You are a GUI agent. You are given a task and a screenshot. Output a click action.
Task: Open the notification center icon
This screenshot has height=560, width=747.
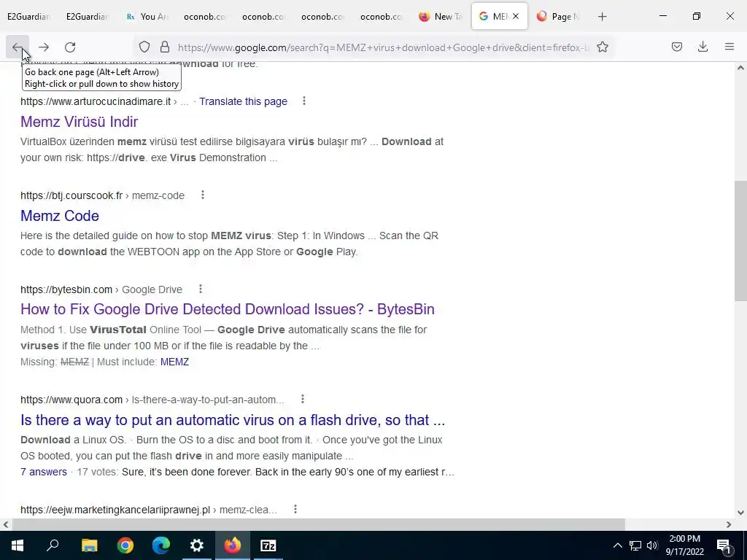724,545
